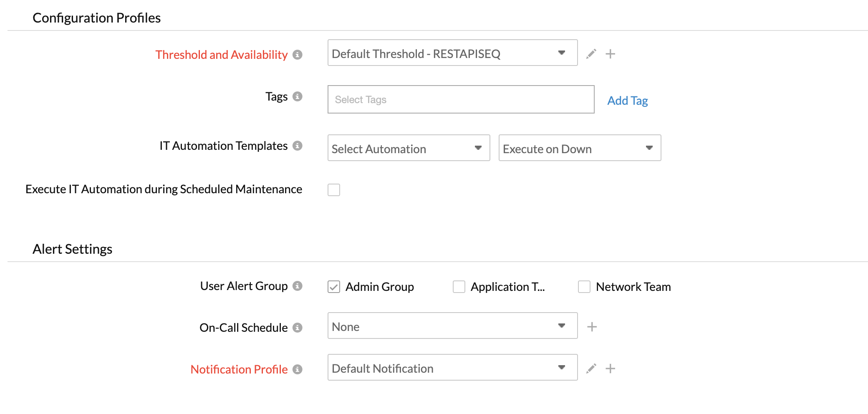Image resolution: width=868 pixels, height=414 pixels.
Task: Open info icon beside IT Automation Templates
Action: click(297, 146)
